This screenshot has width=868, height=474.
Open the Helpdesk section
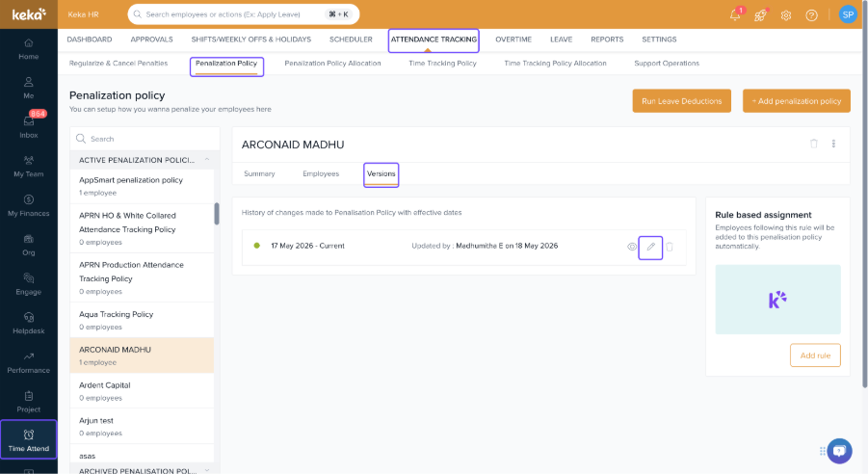pos(28,324)
